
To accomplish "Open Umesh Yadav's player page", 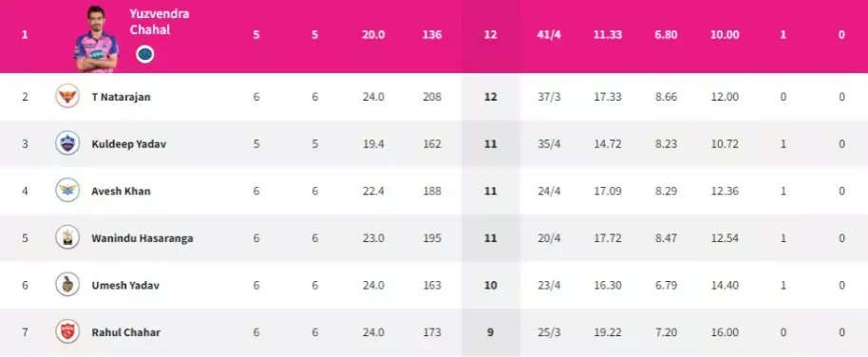I will 125,286.
